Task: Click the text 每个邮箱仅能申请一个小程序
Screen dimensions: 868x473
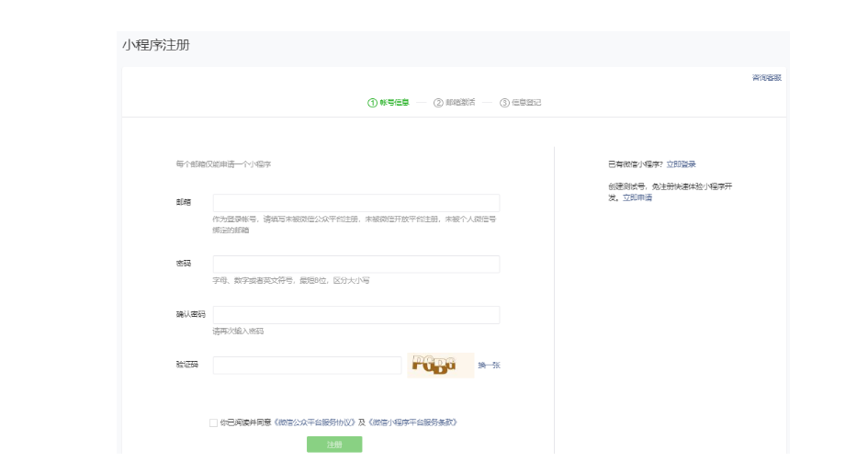Action: click(x=223, y=164)
